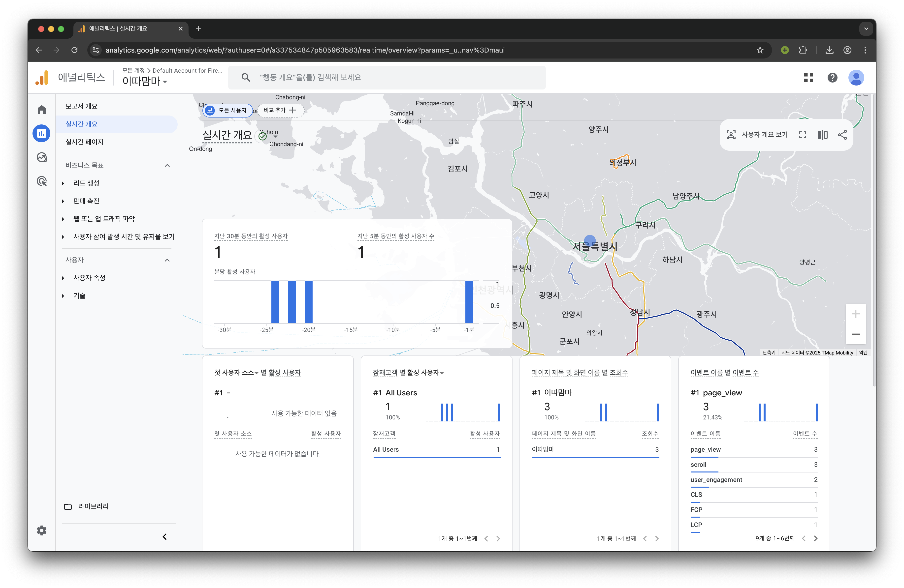Open the 이따맘마 property dropdown
Image resolution: width=904 pixels, height=588 pixels.
145,81
